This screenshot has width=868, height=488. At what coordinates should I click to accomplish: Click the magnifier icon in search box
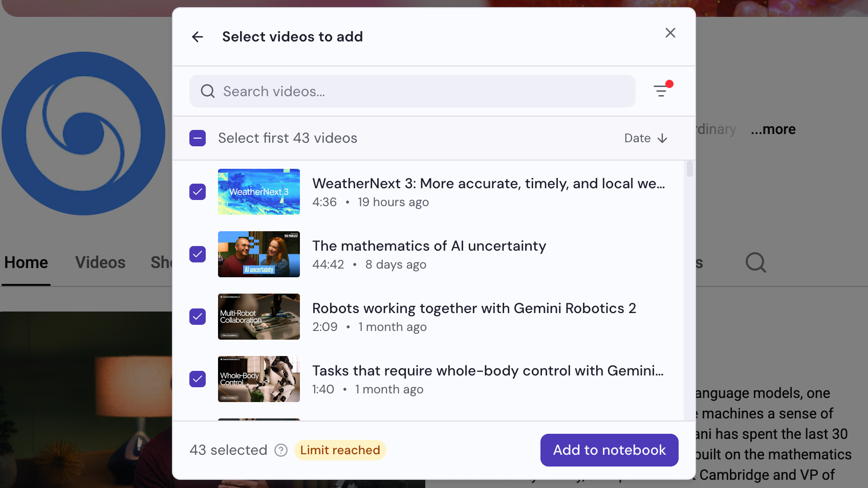point(208,91)
